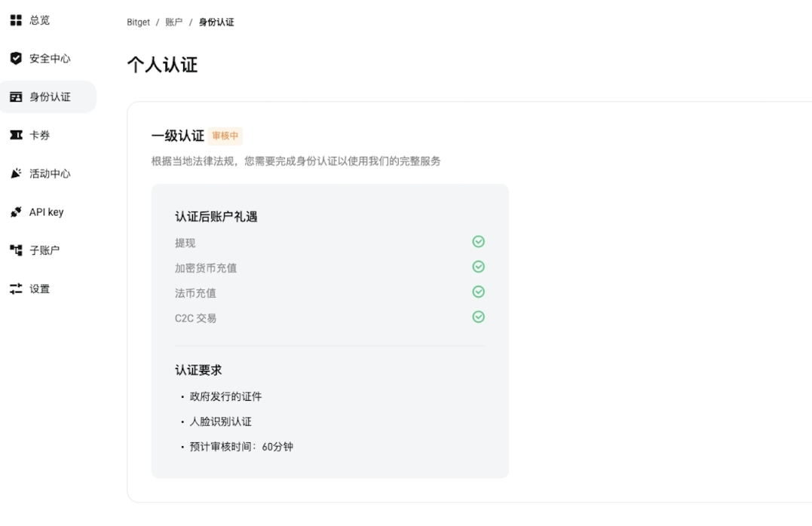The image size is (812, 526).
Task: Click the green checkmark next to 法币充值
Action: (478, 292)
